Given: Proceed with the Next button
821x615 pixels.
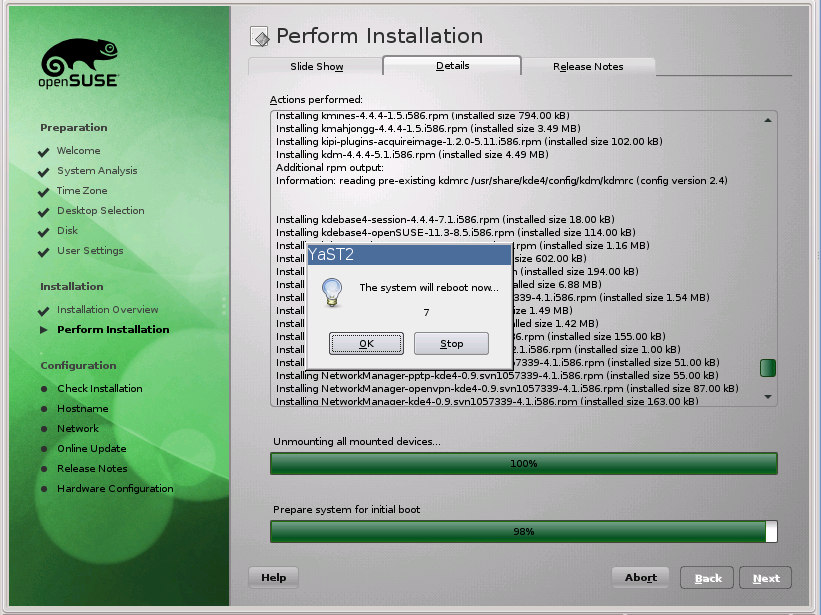Looking at the screenshot, I should point(765,578).
